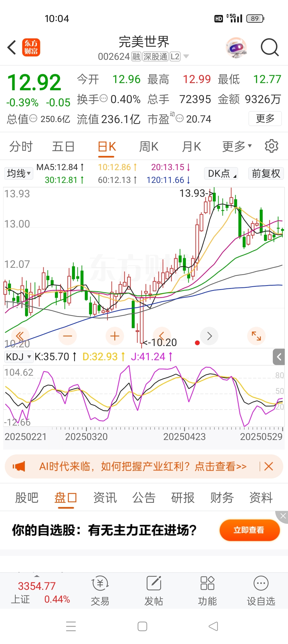Image resolution: width=288 pixels, height=644 pixels.
Task: Zoom in chart with plus button
Action: pos(115,336)
